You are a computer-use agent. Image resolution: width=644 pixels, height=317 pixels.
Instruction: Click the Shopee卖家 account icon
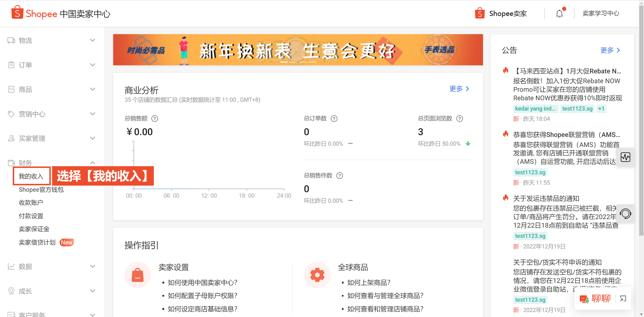coord(479,13)
